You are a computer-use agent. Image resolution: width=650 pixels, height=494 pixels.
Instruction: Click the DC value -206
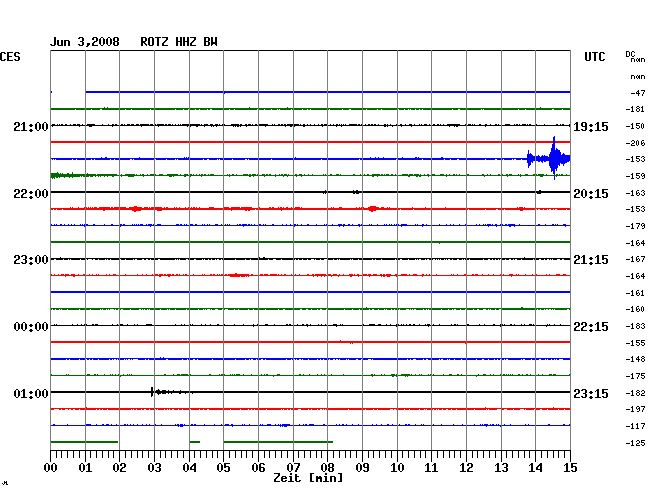pos(635,143)
